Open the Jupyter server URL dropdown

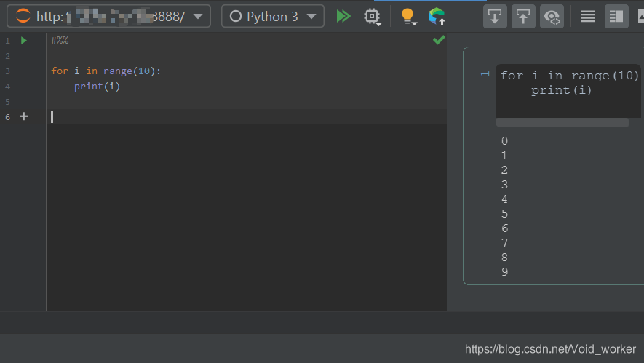click(x=109, y=17)
